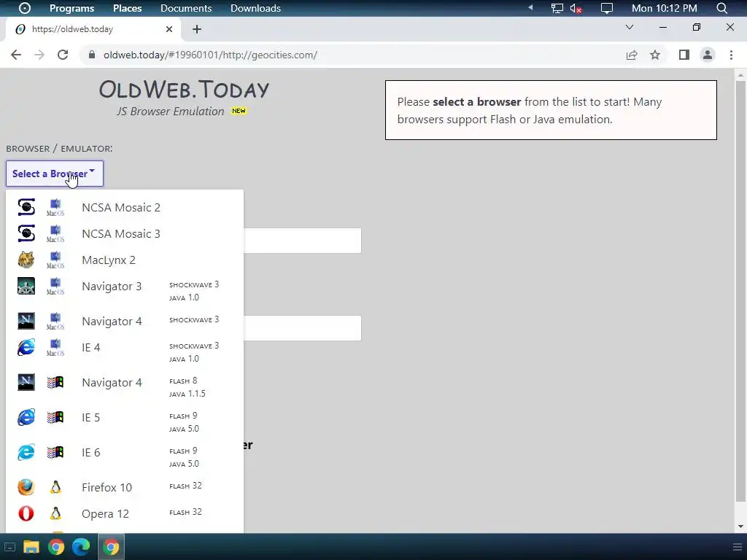
Task: Choose NCSA Mosaic 3 from the list
Action: pyautogui.click(x=124, y=234)
